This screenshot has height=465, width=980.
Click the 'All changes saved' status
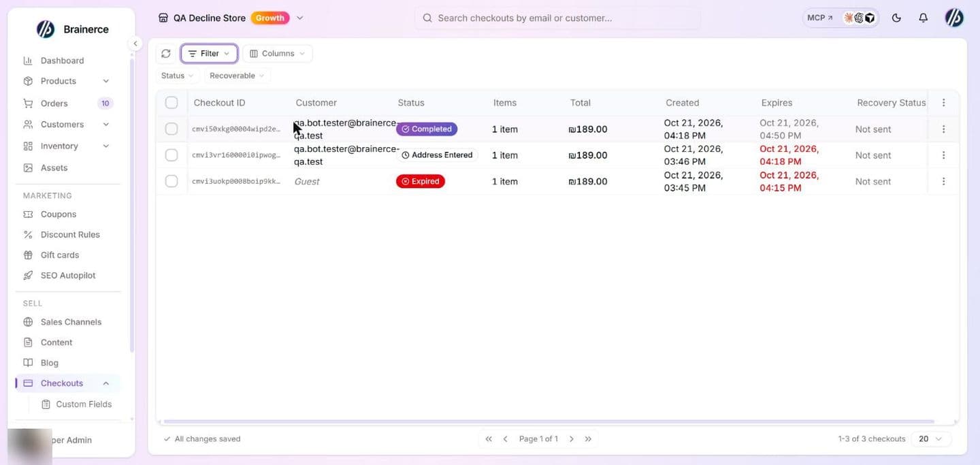click(202, 439)
